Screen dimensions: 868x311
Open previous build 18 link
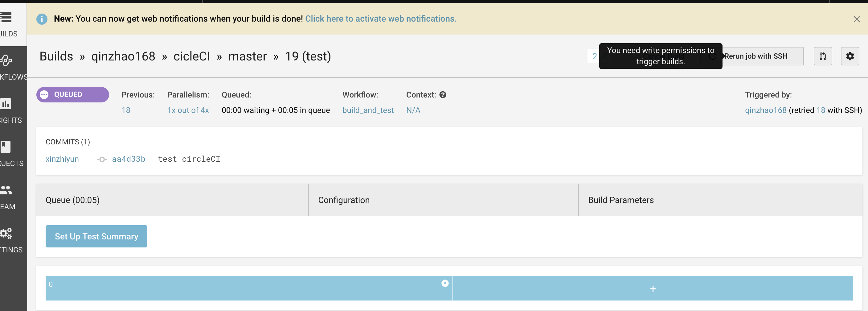tap(126, 110)
